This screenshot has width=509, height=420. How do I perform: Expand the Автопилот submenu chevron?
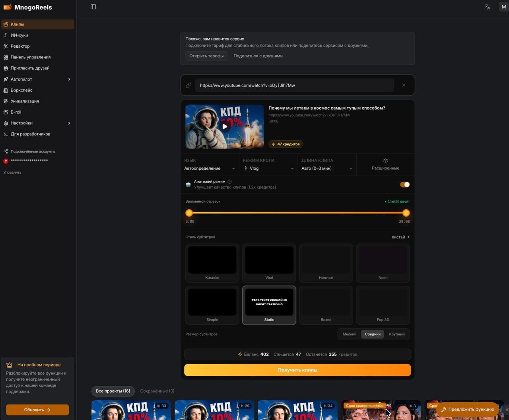(69, 79)
